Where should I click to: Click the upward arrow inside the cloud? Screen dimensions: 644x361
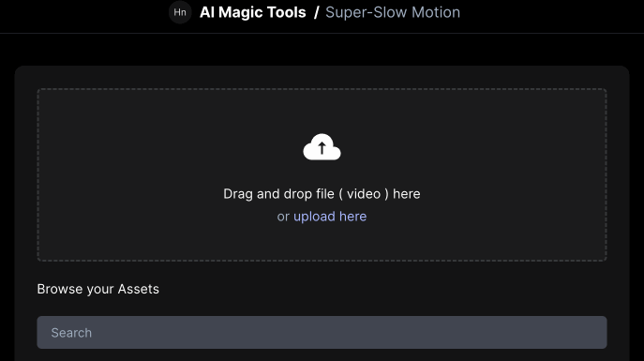point(322,148)
